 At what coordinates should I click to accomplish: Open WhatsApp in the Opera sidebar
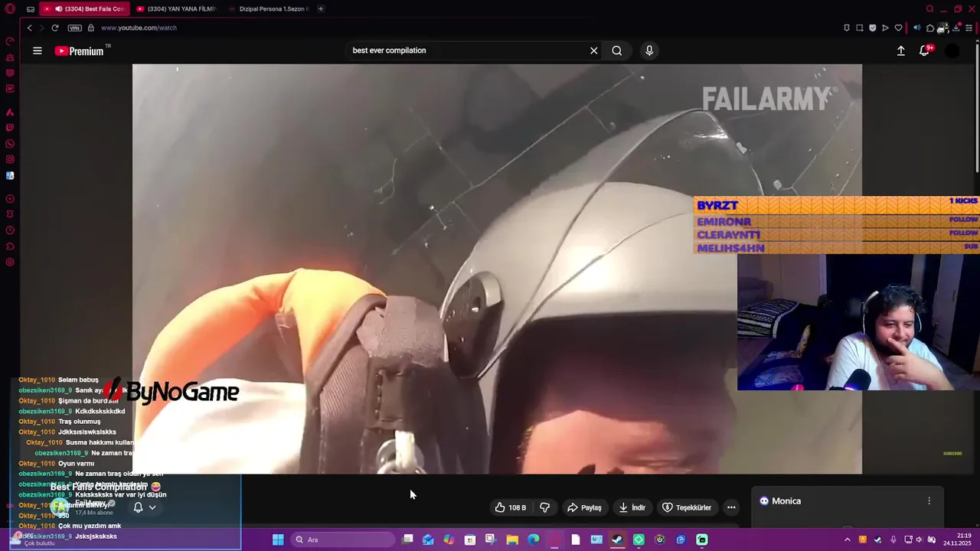click(x=10, y=144)
